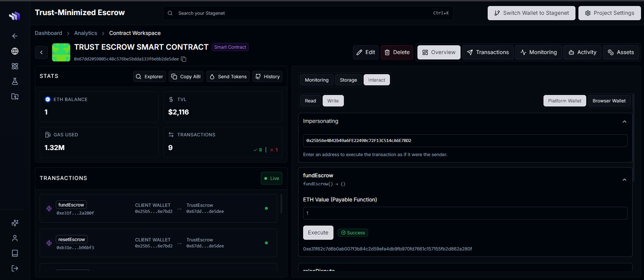Click the impersonating address input field
The height and width of the screenshot is (280, 644).
point(465,141)
